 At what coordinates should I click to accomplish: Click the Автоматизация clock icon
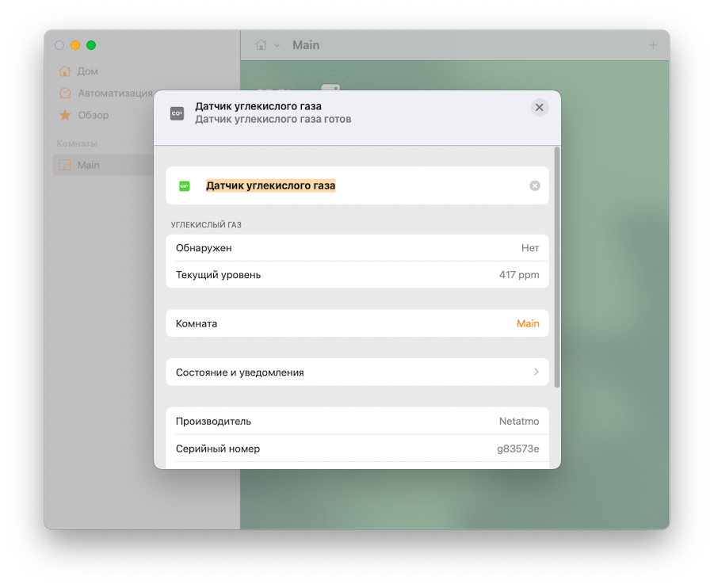pyautogui.click(x=65, y=93)
